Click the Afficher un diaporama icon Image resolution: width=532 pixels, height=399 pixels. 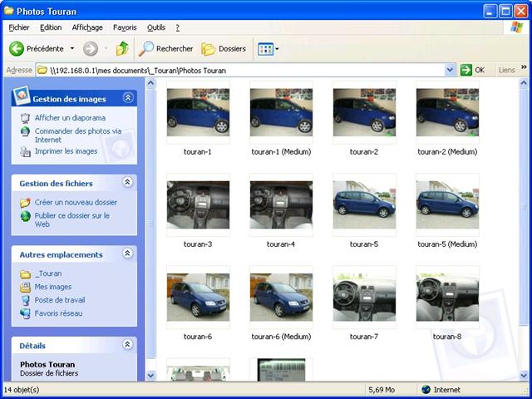[x=25, y=118]
